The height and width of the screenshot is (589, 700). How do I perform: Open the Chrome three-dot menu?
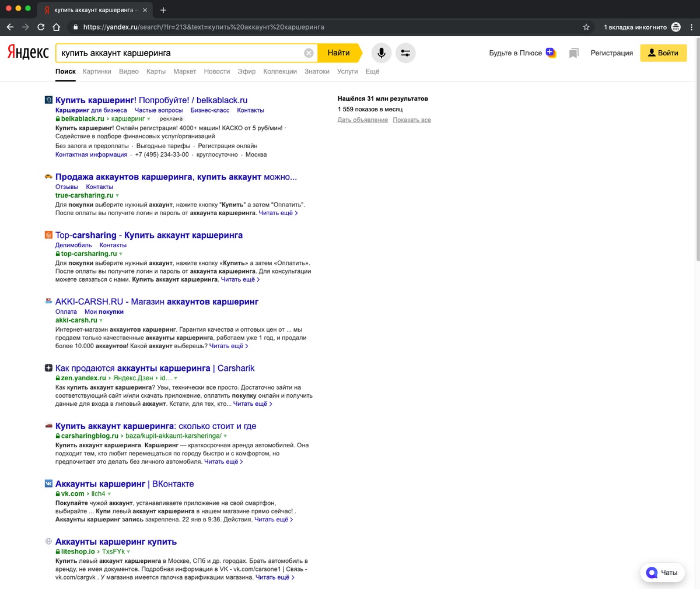click(692, 27)
